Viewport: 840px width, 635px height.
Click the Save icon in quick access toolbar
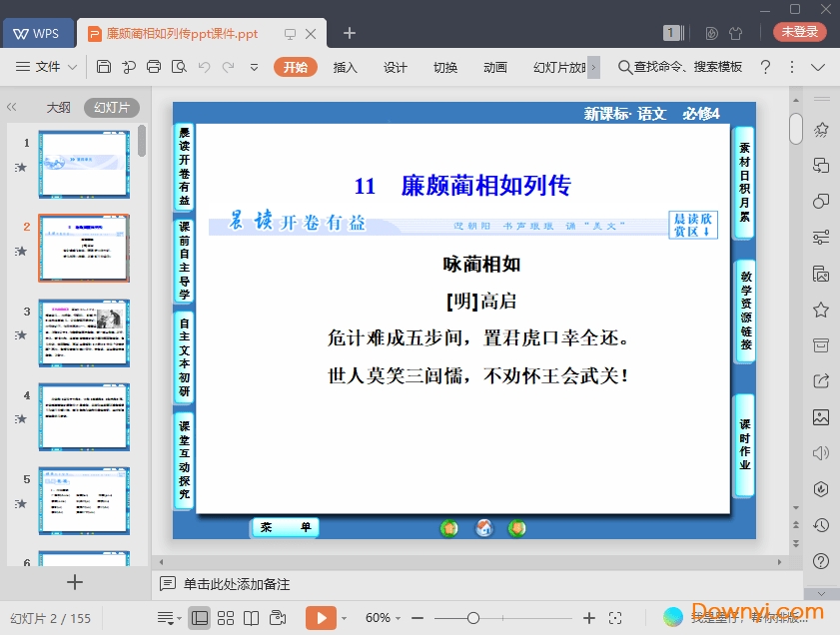tap(106, 66)
